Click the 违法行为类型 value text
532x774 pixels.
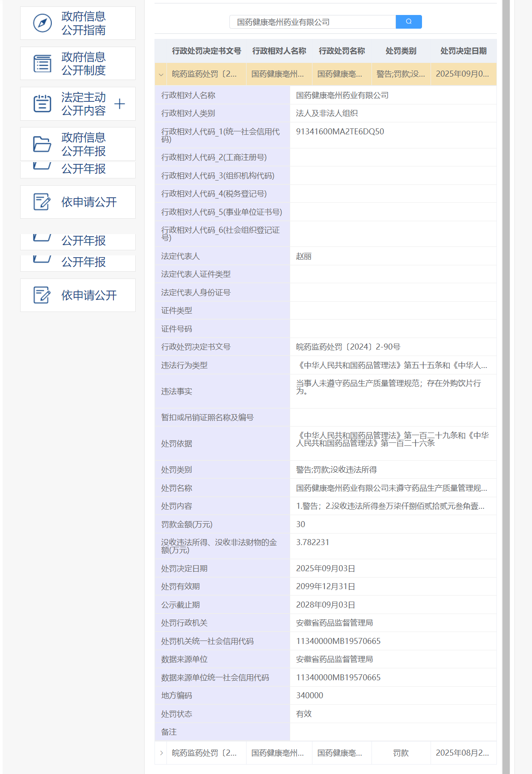coord(392,365)
